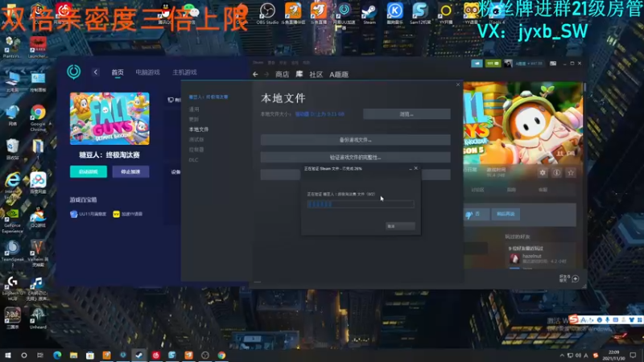Click the Chrome taskbar icon
This screenshot has width=644, height=362.
click(x=221, y=355)
